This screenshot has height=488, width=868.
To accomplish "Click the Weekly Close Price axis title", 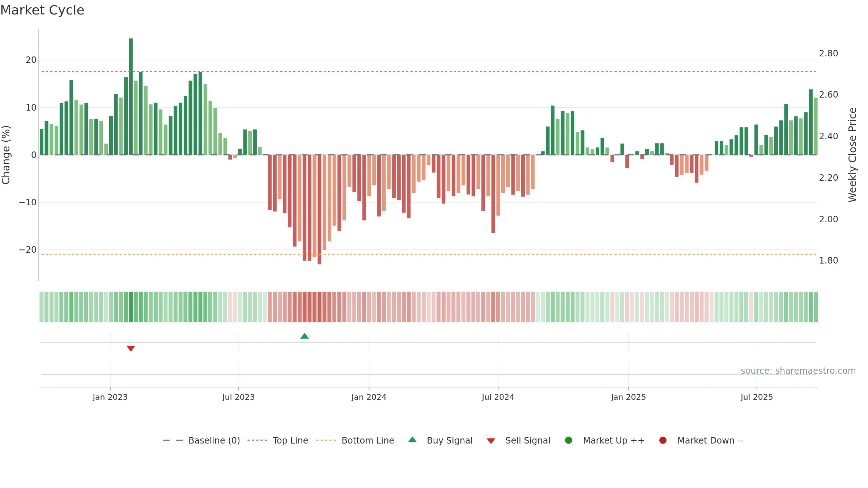I will pyautogui.click(x=852, y=155).
